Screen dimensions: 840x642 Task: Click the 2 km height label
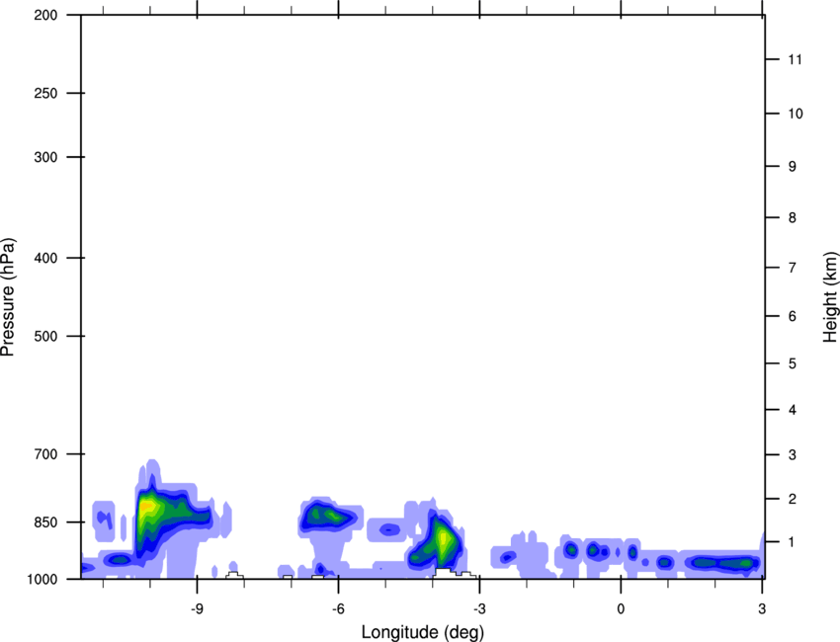(792, 499)
